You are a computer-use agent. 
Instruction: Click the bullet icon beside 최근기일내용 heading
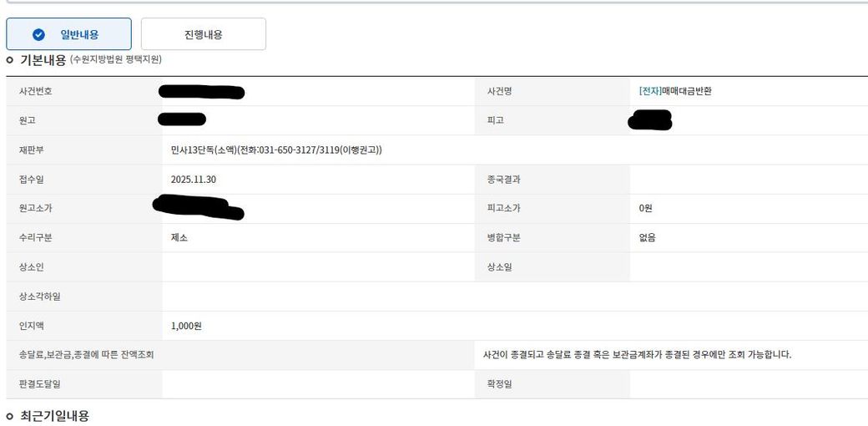[10, 416]
